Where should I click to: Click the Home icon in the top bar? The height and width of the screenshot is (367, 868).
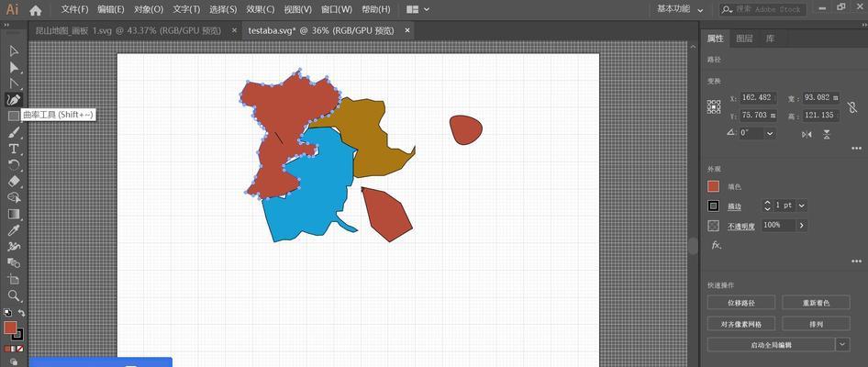[x=36, y=9]
